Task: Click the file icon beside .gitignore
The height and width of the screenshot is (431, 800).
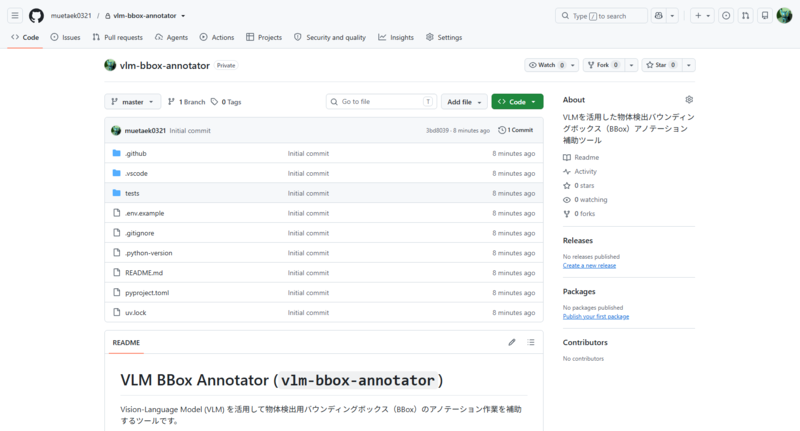Action: tap(116, 233)
